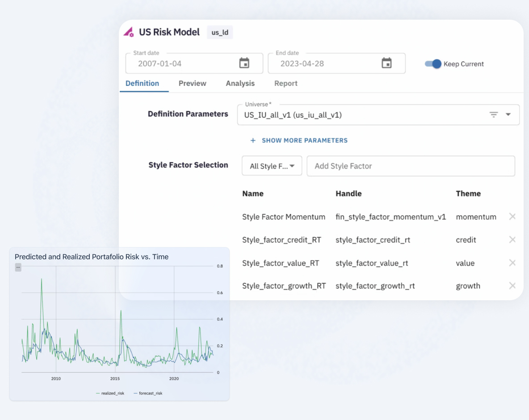
Task: Click the Add Style Factor input
Action: click(411, 166)
